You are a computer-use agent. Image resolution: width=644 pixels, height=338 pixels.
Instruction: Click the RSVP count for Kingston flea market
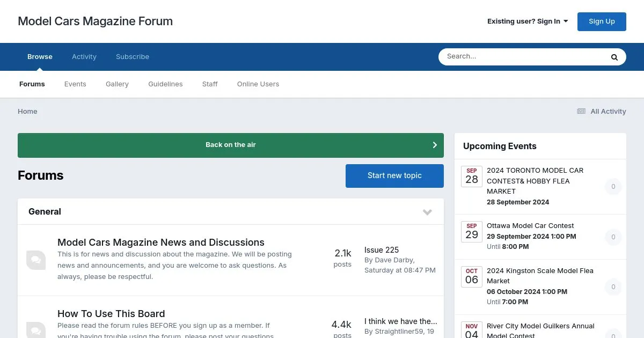[613, 287]
